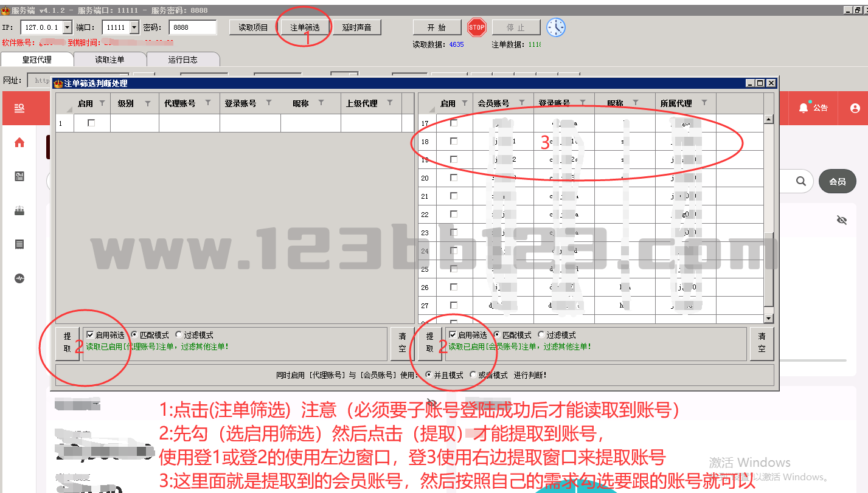
Task: Click the user profile icon in the red header
Action: point(855,108)
